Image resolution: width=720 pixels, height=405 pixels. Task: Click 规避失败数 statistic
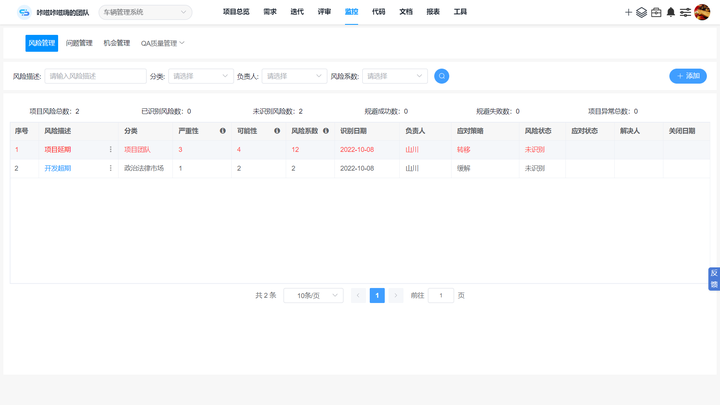(498, 111)
